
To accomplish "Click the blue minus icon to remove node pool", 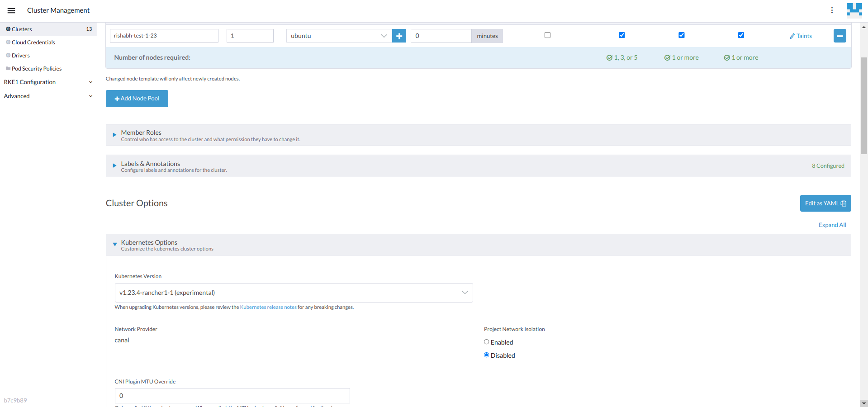I will (x=840, y=36).
